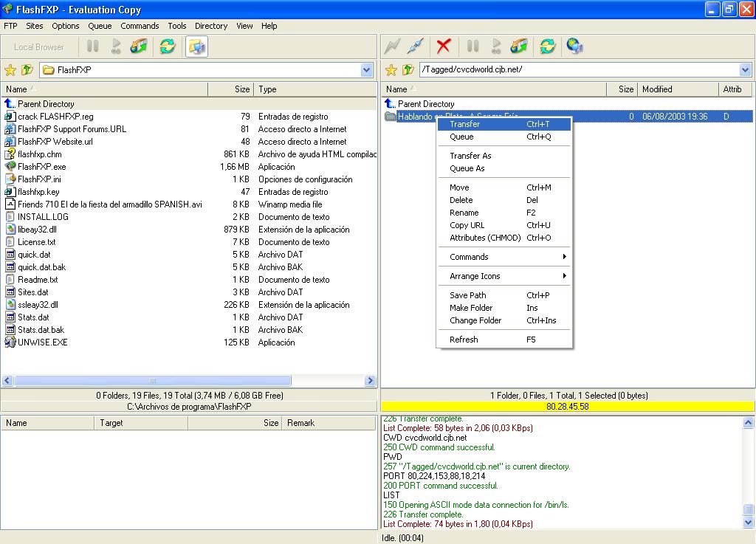
Task: Open the FTP menu
Action: coord(10,26)
